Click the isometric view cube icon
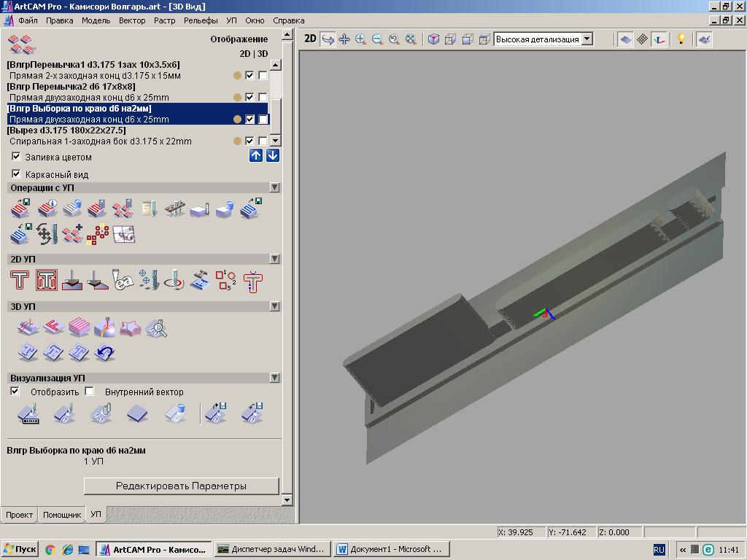Screen dimensions: 747x560 point(433,39)
